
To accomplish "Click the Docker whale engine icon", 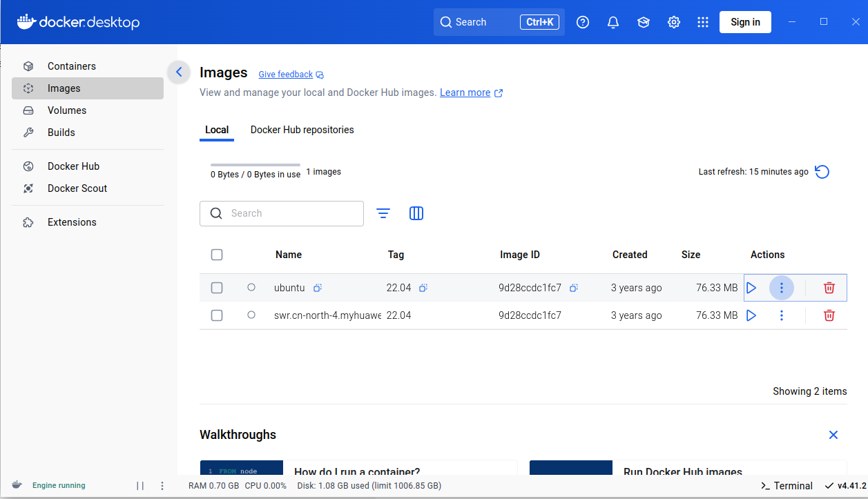I will (x=17, y=485).
